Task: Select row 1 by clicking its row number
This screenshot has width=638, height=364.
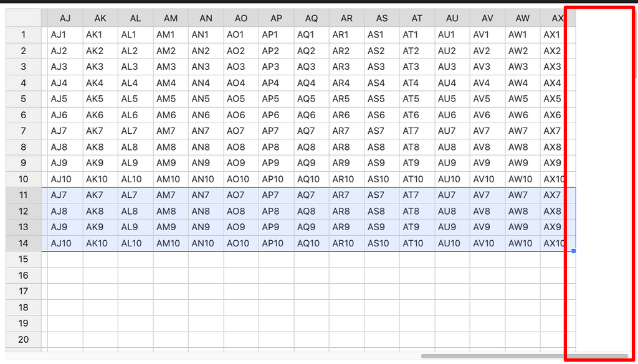Action: point(23,34)
